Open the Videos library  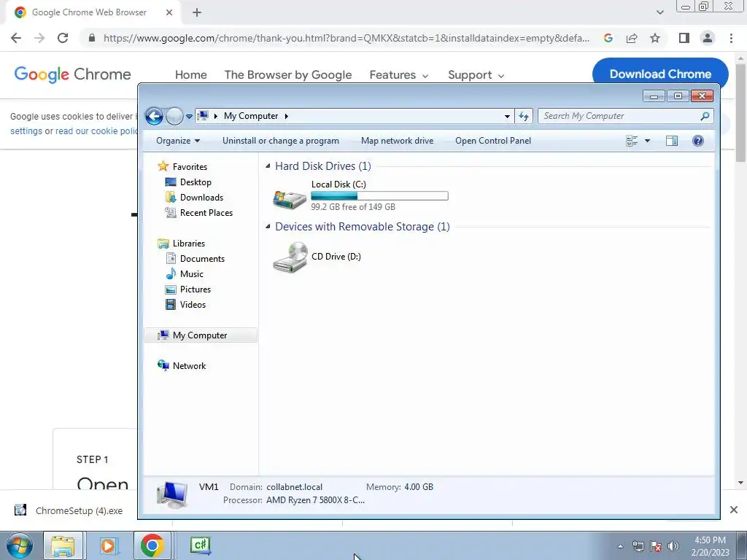[x=193, y=304]
